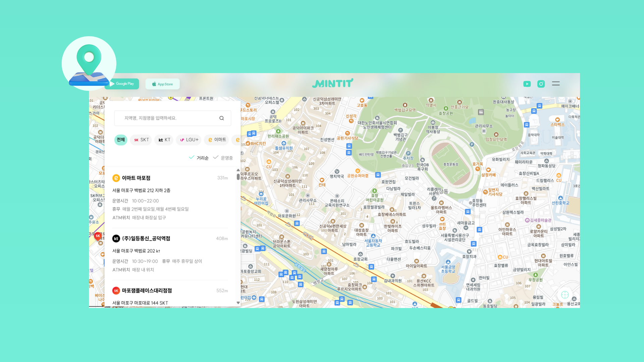Select the LGU+ filter tab
Image resolution: width=644 pixels, height=362 pixels.
[189, 140]
